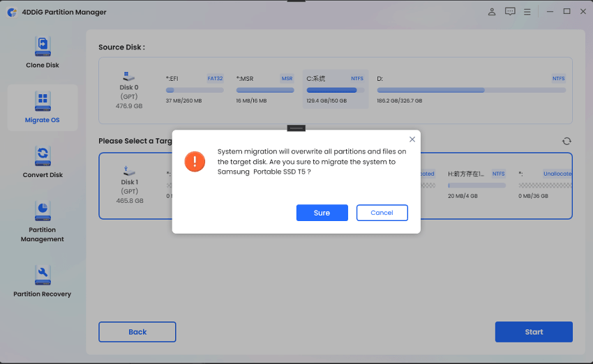Open the feedback message icon

tap(510, 12)
